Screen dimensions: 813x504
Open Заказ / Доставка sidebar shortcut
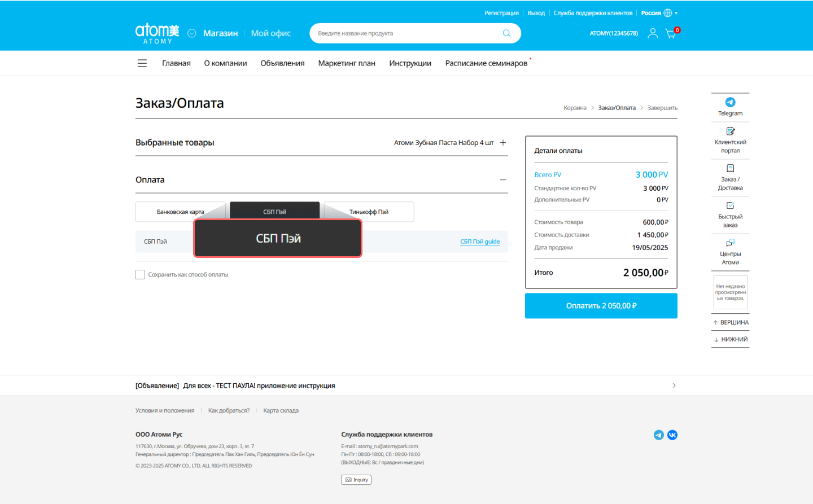tap(730, 178)
